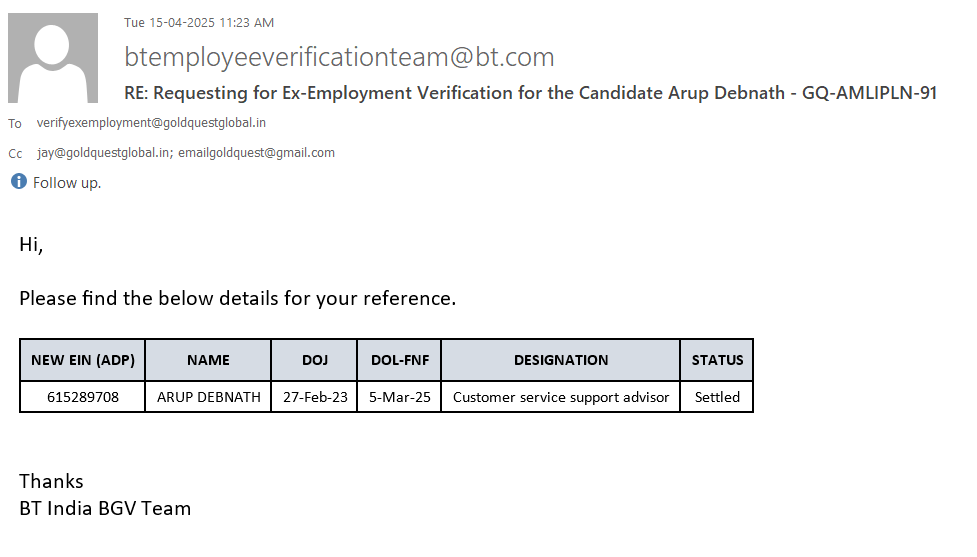The width and height of the screenshot is (977, 557).
Task: Click the NAME column header
Action: tap(208, 360)
